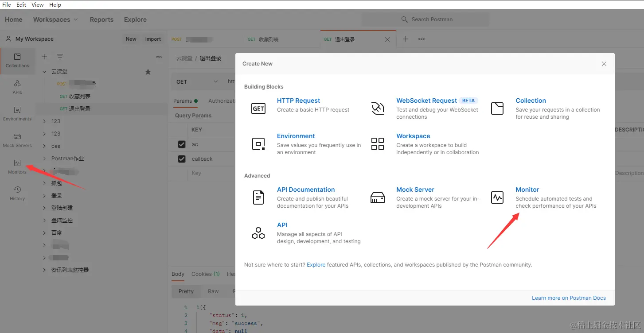Click the Environment icon in Create New
The image size is (644, 333).
[x=258, y=144]
